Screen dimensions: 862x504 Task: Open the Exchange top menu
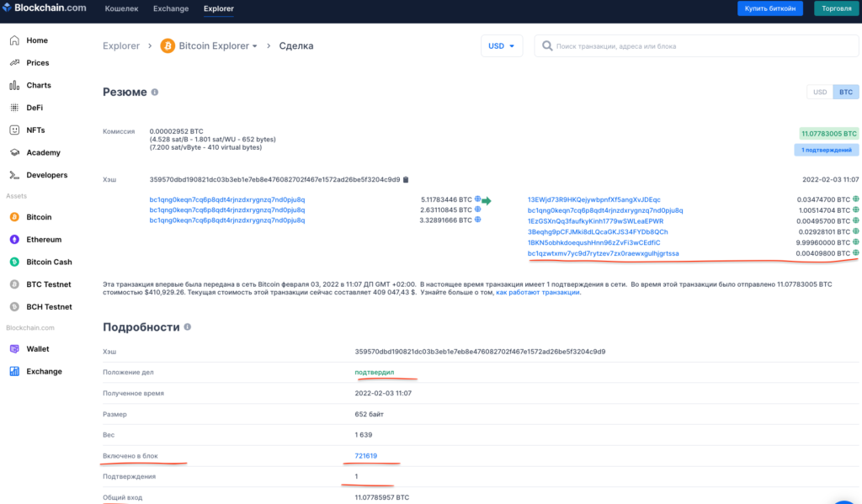click(171, 8)
